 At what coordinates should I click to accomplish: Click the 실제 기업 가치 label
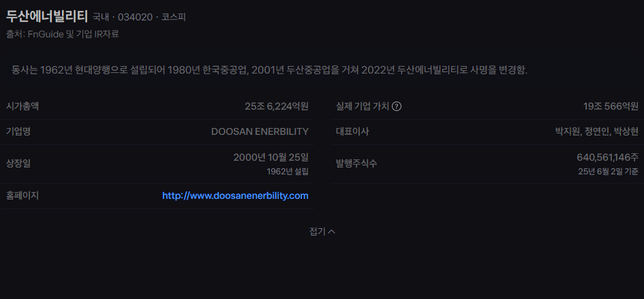363,106
